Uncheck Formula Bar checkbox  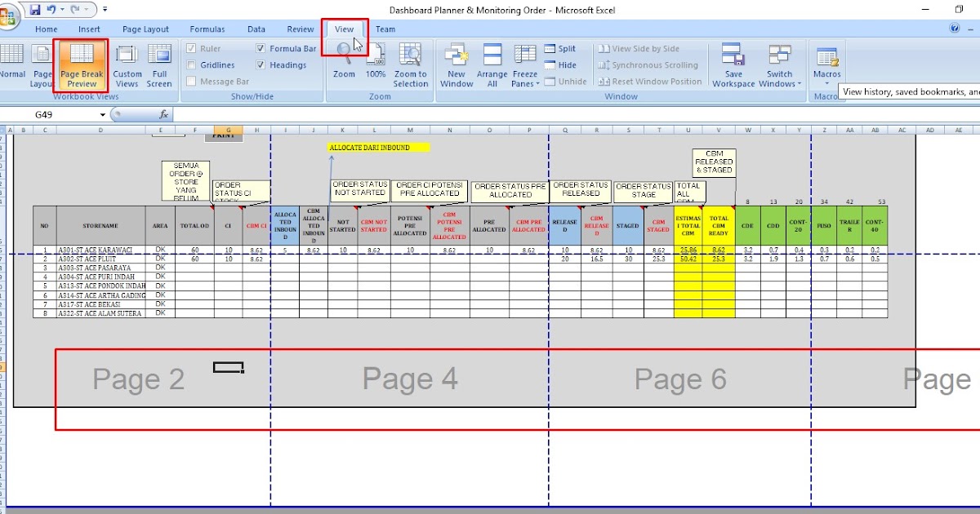click(x=261, y=49)
